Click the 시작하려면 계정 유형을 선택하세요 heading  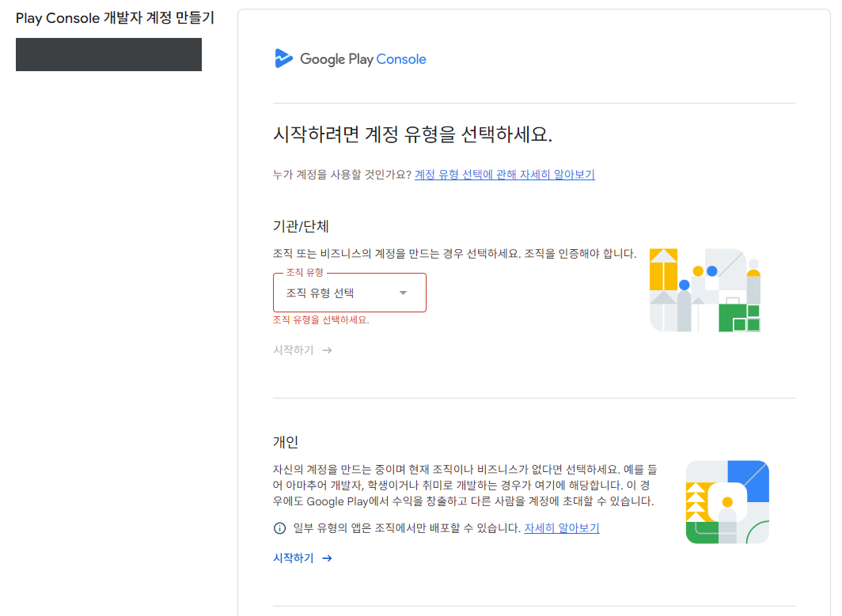(412, 134)
